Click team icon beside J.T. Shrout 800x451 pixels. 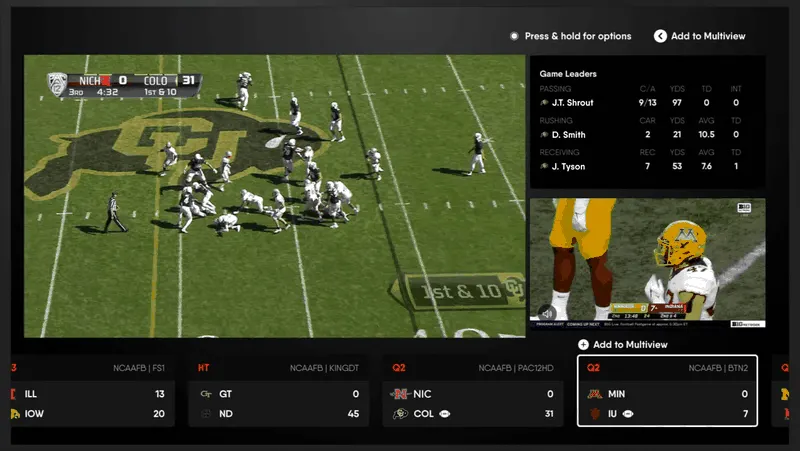tap(544, 103)
